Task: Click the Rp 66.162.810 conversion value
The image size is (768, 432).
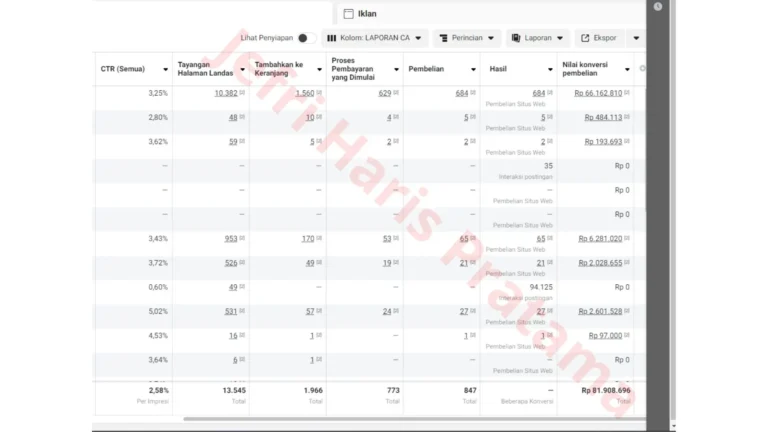Action: [x=598, y=93]
